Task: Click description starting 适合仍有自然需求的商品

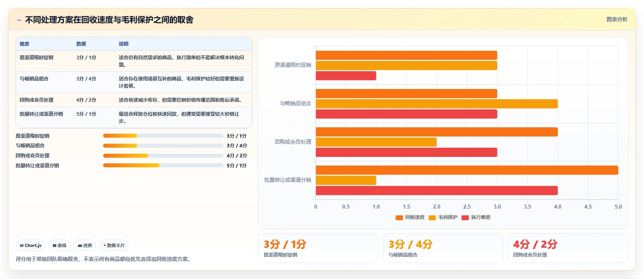Action: pos(181,61)
